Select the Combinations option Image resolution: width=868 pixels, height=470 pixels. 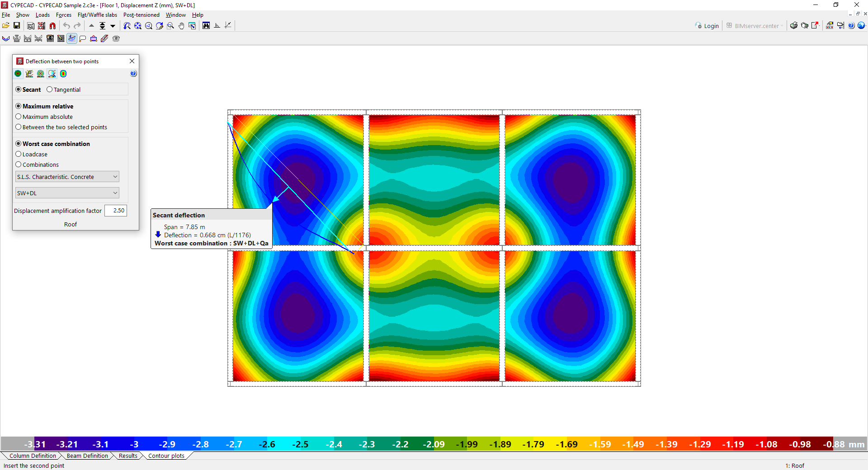(x=37, y=164)
